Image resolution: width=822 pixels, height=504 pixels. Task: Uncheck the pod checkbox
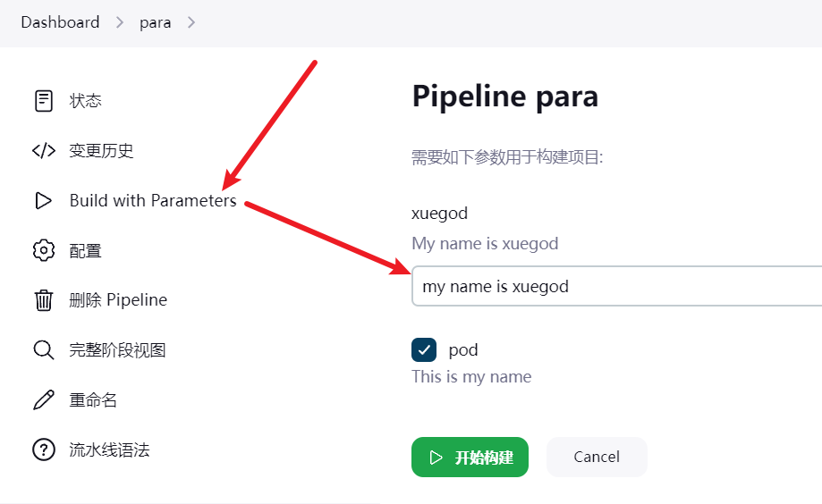coord(424,350)
